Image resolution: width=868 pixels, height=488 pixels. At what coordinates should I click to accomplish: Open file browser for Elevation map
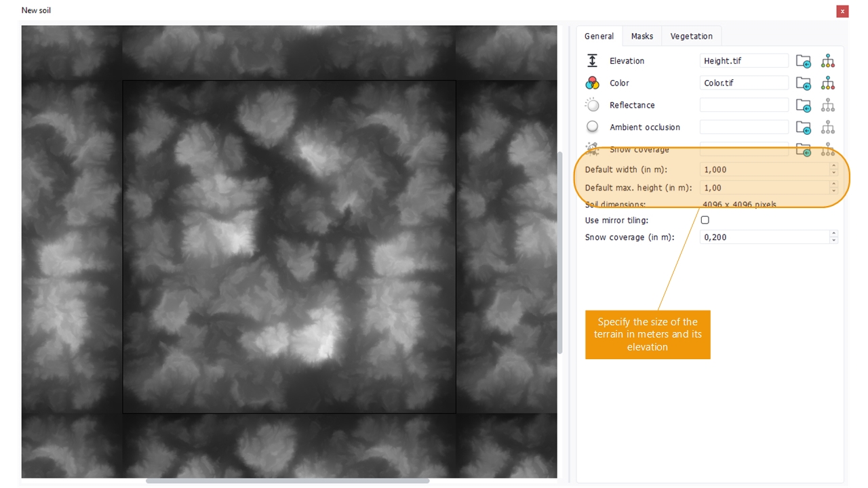click(x=803, y=62)
